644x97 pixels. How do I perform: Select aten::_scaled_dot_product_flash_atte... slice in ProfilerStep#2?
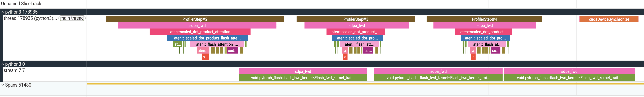point(207,38)
